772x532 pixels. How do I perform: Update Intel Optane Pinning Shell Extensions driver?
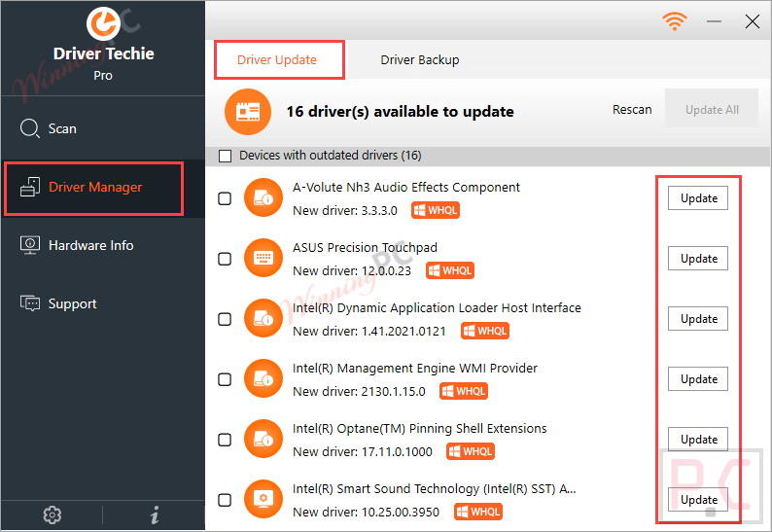[x=698, y=439]
